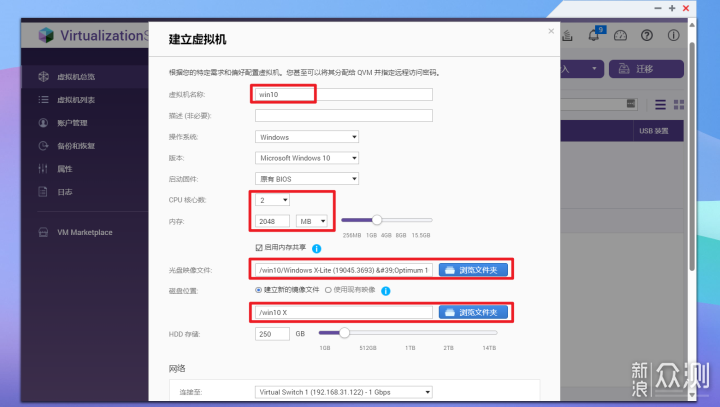Open the import button dropdown arrow
Screen dimensions: 720x407
594,69
